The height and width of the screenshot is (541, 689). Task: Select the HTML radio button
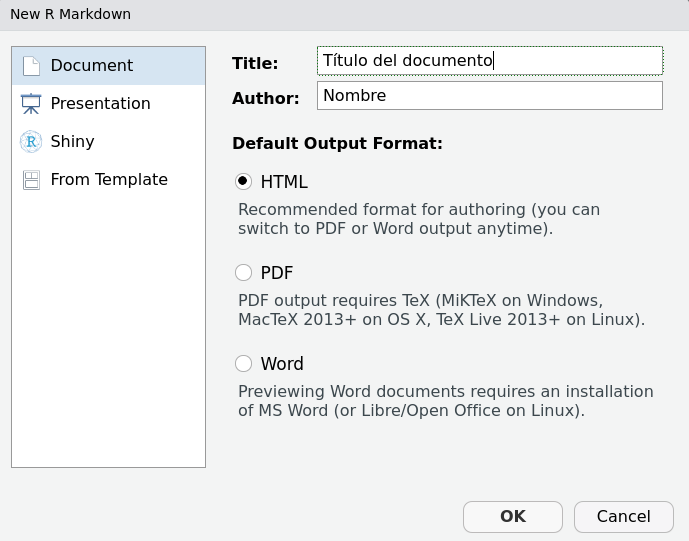[243, 182]
